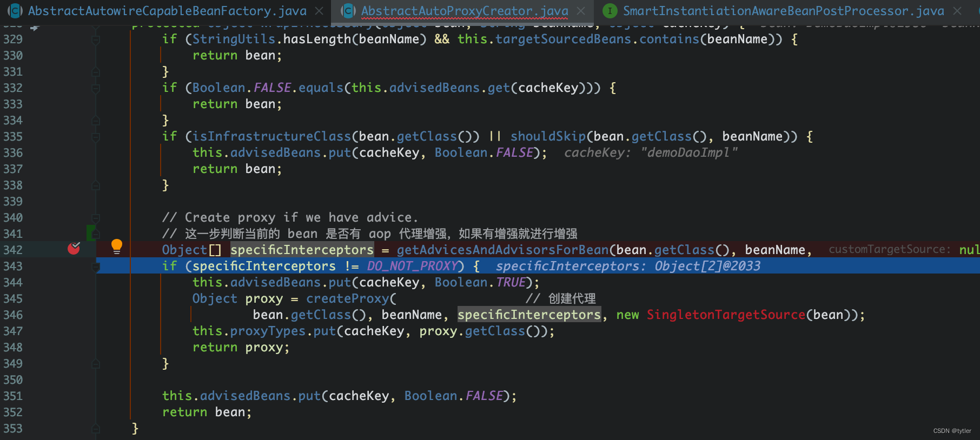Screen dimensions: 980x440
Task: Click SingletonTargetSource on line 346
Action: 726,315
